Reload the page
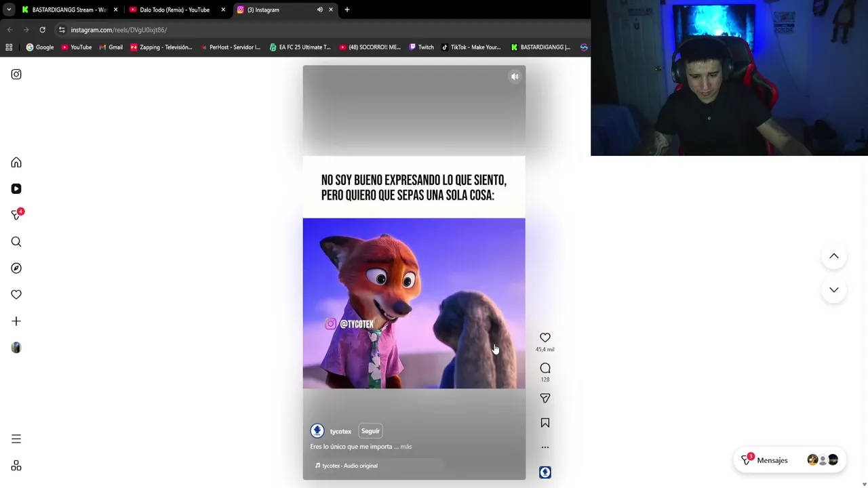This screenshot has height=488, width=868. [x=42, y=30]
